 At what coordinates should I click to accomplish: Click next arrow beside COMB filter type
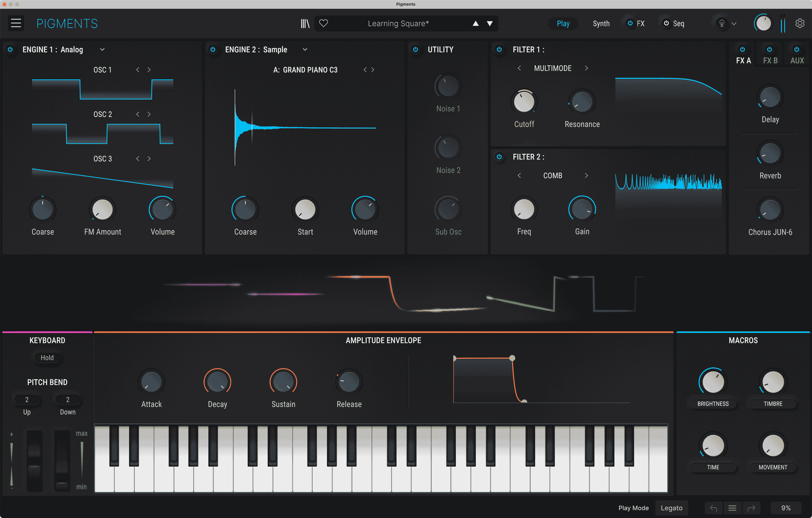tap(587, 175)
